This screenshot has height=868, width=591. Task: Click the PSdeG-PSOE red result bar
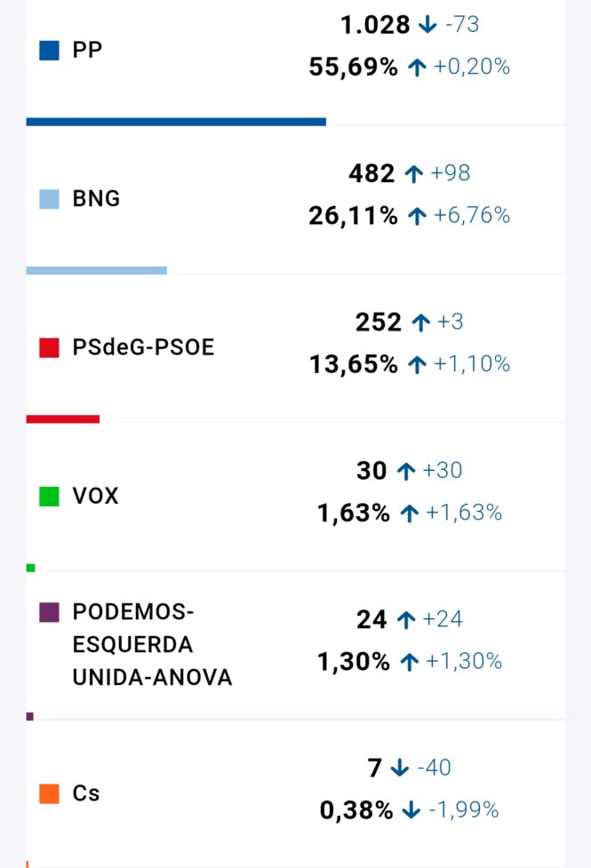tap(63, 418)
